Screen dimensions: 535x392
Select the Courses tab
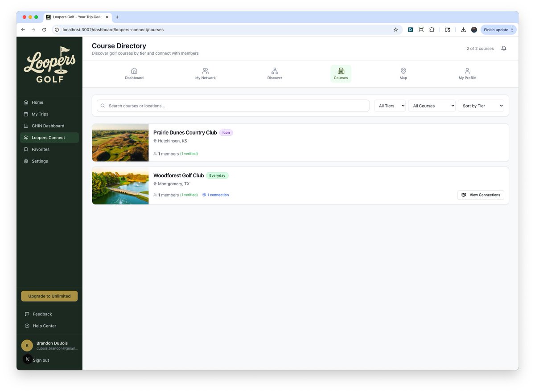pos(341,74)
